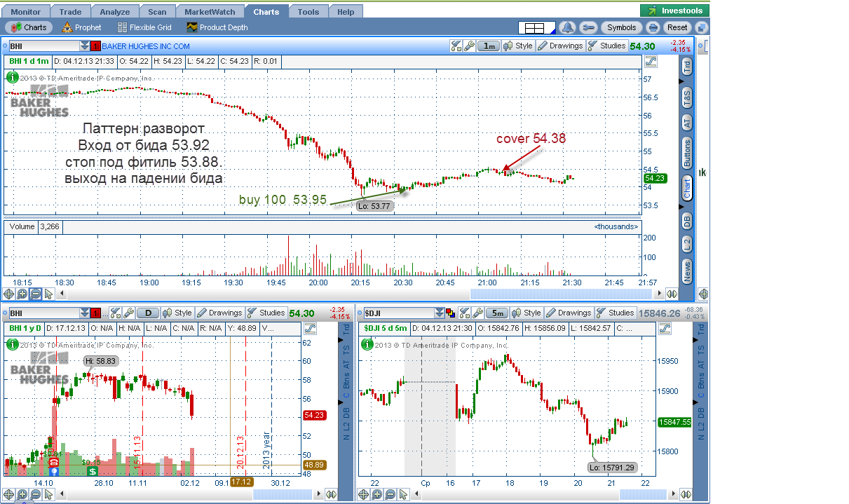This screenshot has height=504, width=849.
Task: Open alerts bell icon in toolbar
Action: (x=568, y=27)
